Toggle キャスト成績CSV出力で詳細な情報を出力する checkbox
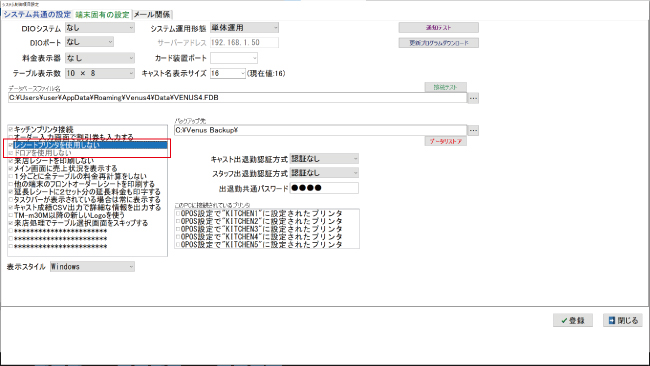This screenshot has height=366, width=650. 11,207
